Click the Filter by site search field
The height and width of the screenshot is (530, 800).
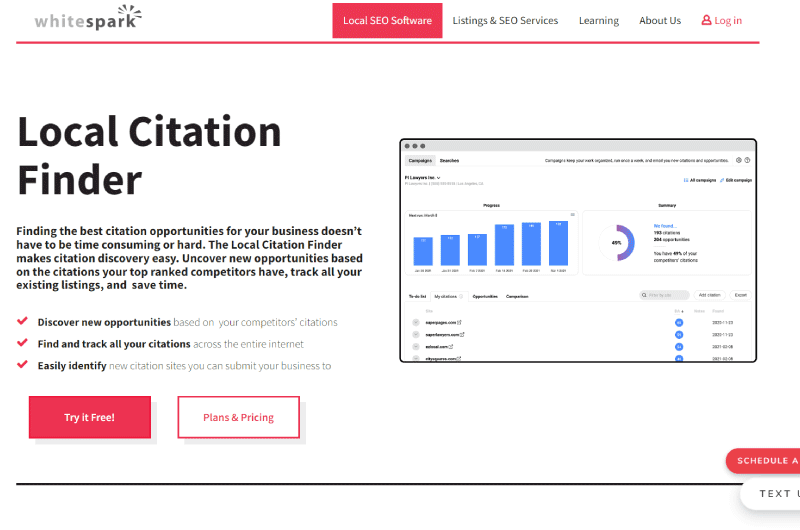(x=664, y=295)
